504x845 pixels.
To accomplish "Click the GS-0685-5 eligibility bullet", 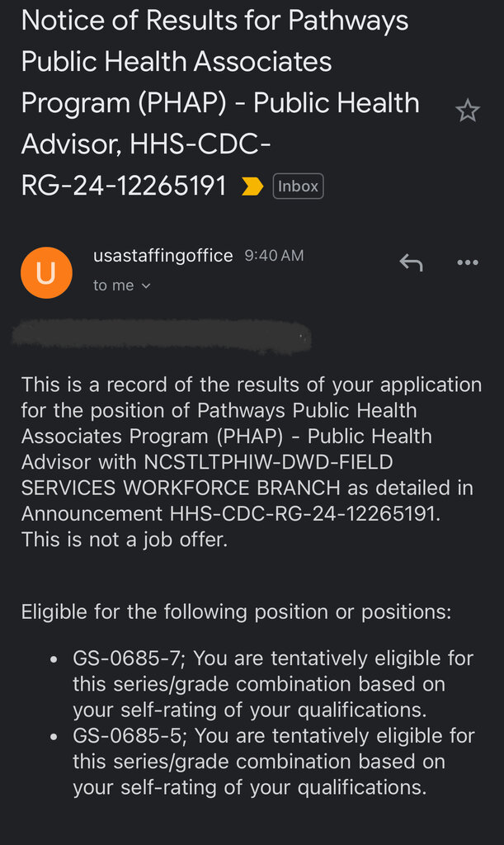I will [x=272, y=761].
